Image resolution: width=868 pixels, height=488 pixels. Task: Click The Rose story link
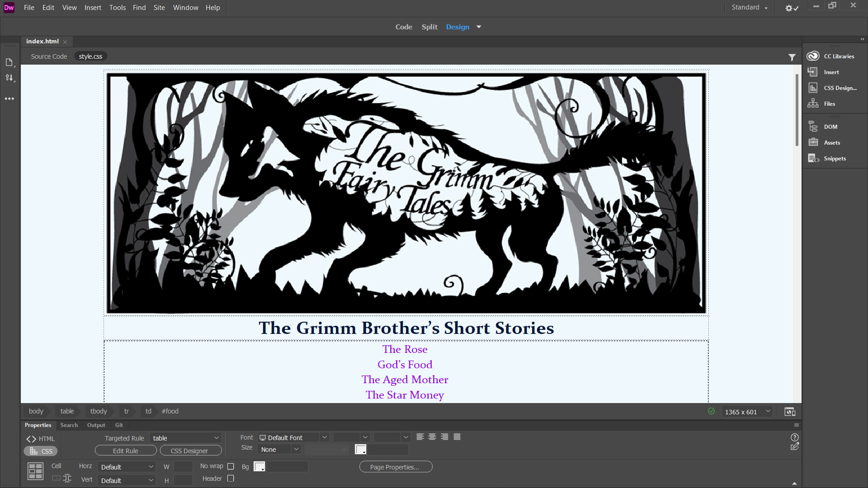pyautogui.click(x=405, y=349)
